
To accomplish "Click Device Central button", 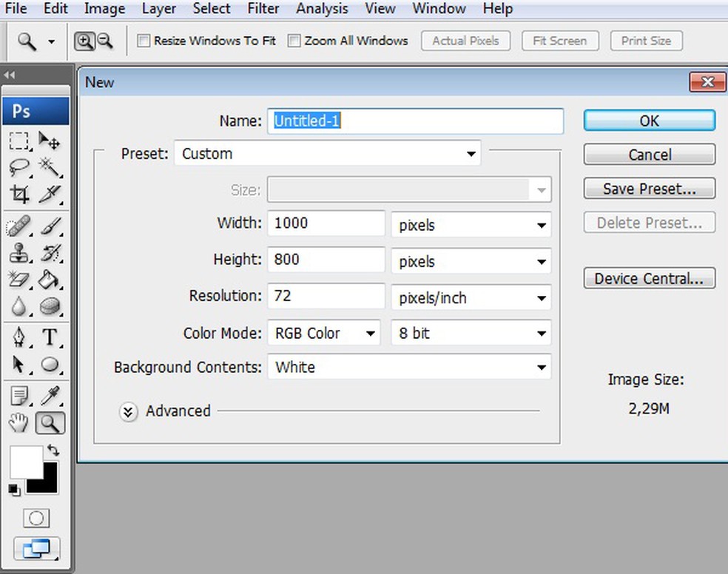I will point(649,278).
